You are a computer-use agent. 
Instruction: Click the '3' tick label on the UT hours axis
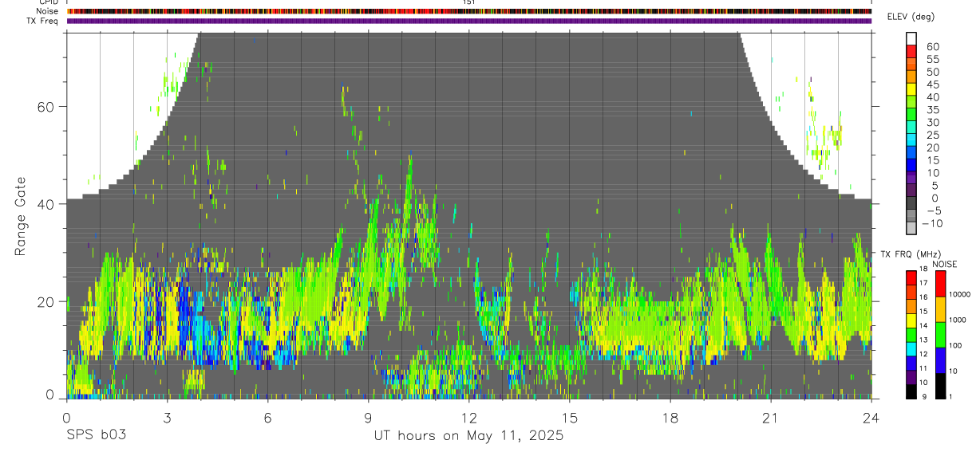167,418
